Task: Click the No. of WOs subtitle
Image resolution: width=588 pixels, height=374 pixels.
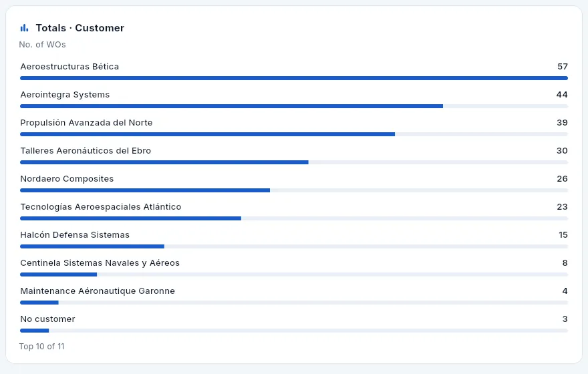Action: (42, 45)
